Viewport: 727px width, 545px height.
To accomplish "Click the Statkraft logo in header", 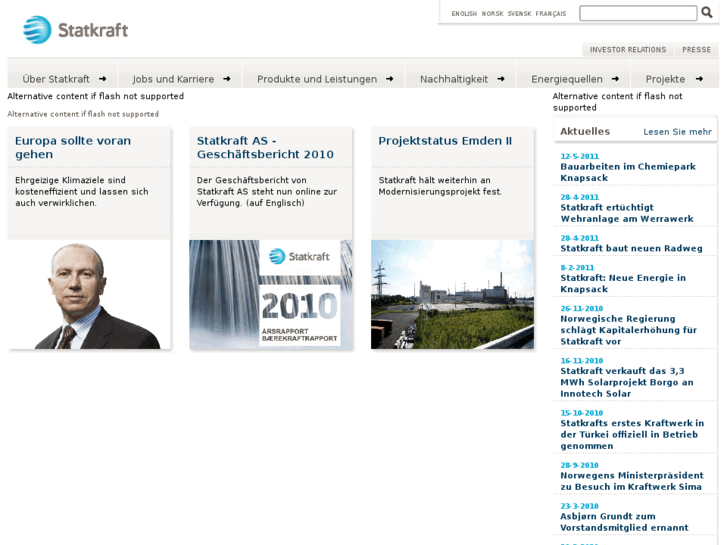I will click(76, 30).
